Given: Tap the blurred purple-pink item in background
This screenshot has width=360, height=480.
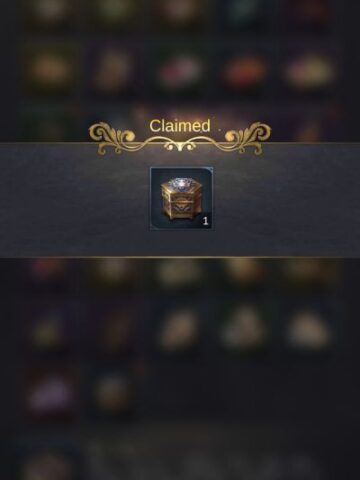Looking at the screenshot, I should tap(50, 393).
